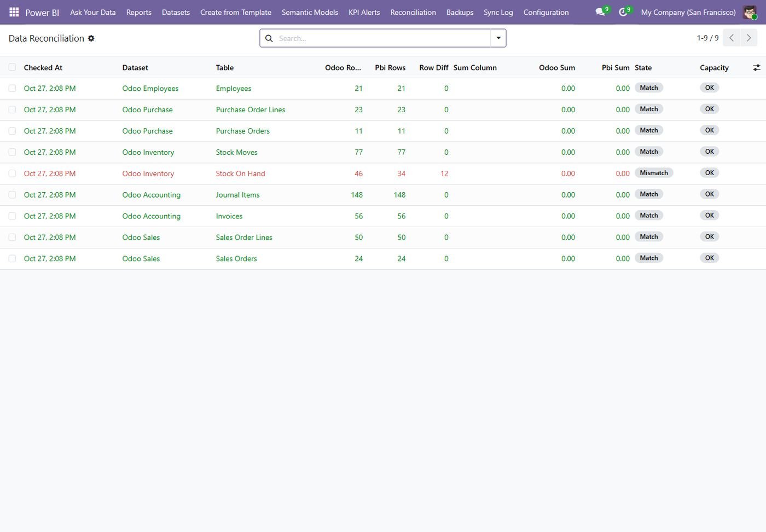Screen dimensions: 766x532
Task: Select the Stock Moves row checkbox
Action: (x=12, y=152)
